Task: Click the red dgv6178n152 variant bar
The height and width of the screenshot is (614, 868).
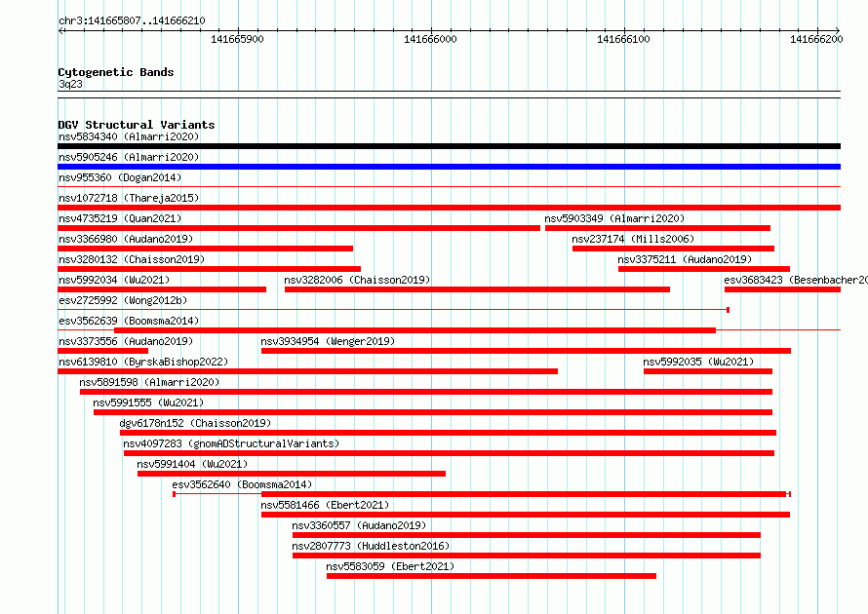Action: tap(448, 433)
